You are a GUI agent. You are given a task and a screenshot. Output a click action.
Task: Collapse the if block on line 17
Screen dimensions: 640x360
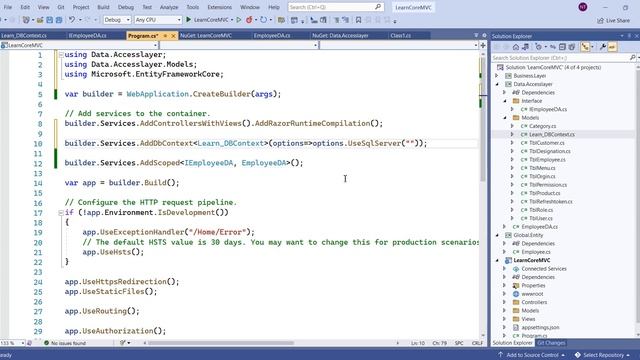click(x=60, y=213)
